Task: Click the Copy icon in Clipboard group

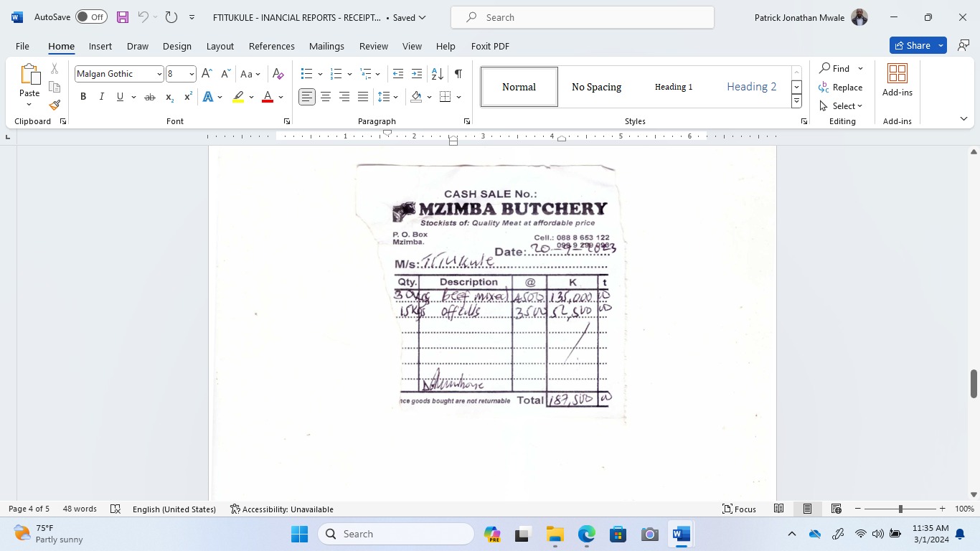Action: 55,87
